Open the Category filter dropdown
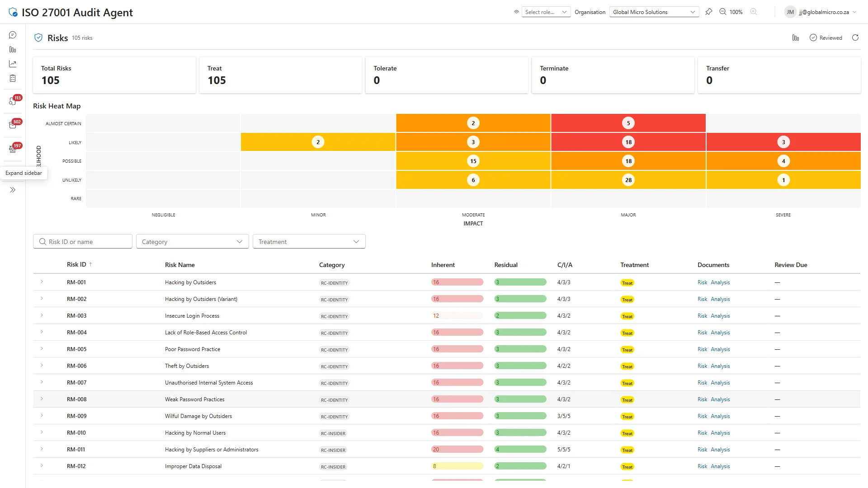The image size is (868, 488). point(192,241)
